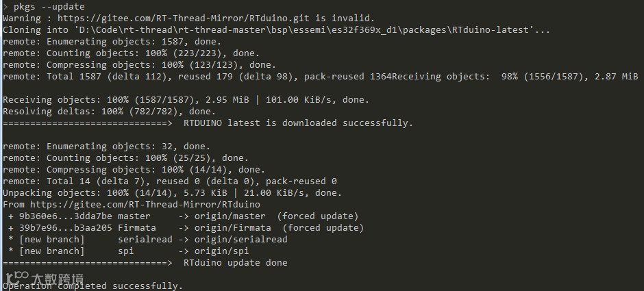Click the arrow before 'RTDUINO latest is downloaded'
The width and height of the screenshot is (644, 291).
click(88, 123)
